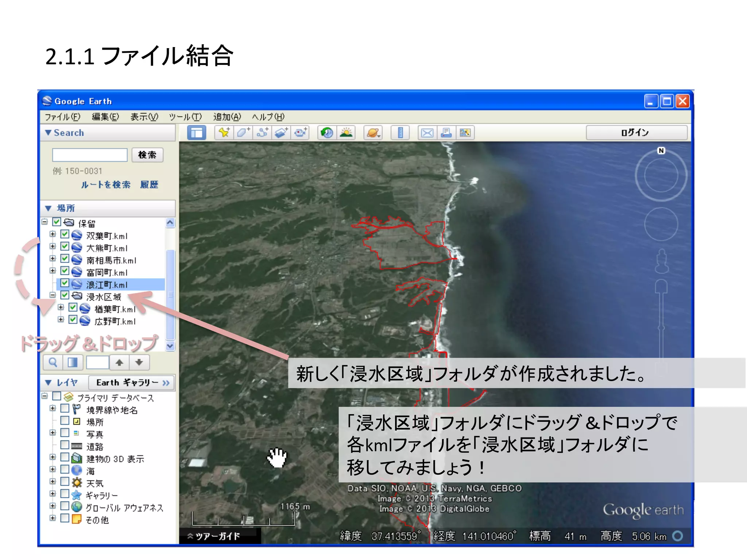Toggle 浪江町.kml checkbox
The height and width of the screenshot is (560, 747).
coord(65,283)
